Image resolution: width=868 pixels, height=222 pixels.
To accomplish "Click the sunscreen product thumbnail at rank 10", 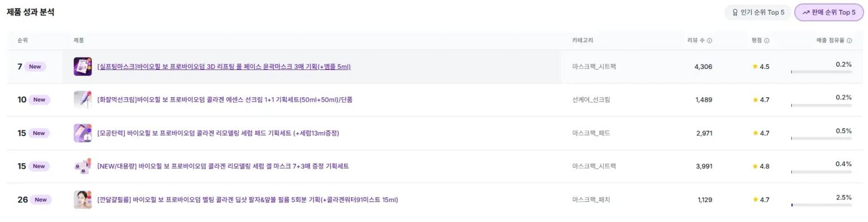I will pos(83,100).
